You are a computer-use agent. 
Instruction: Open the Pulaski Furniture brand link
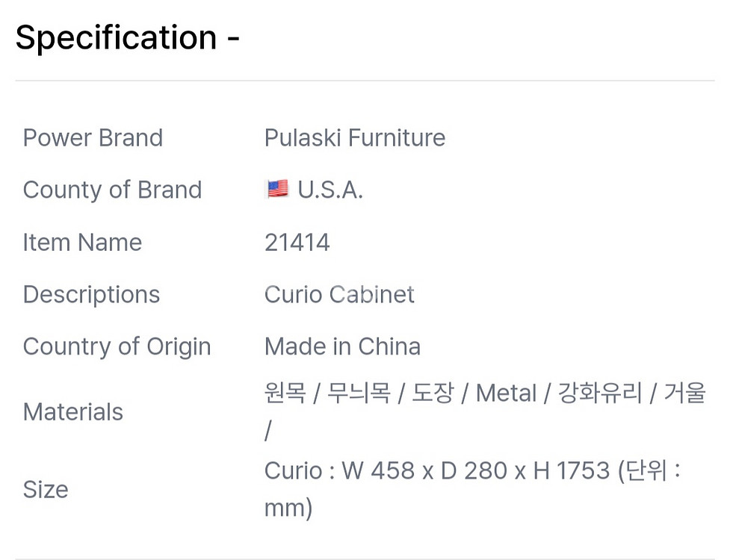pos(355,138)
